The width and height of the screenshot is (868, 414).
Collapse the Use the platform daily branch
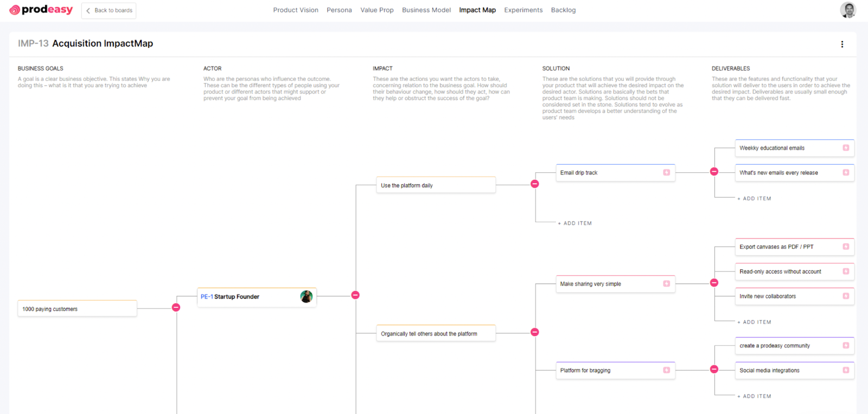coord(534,184)
